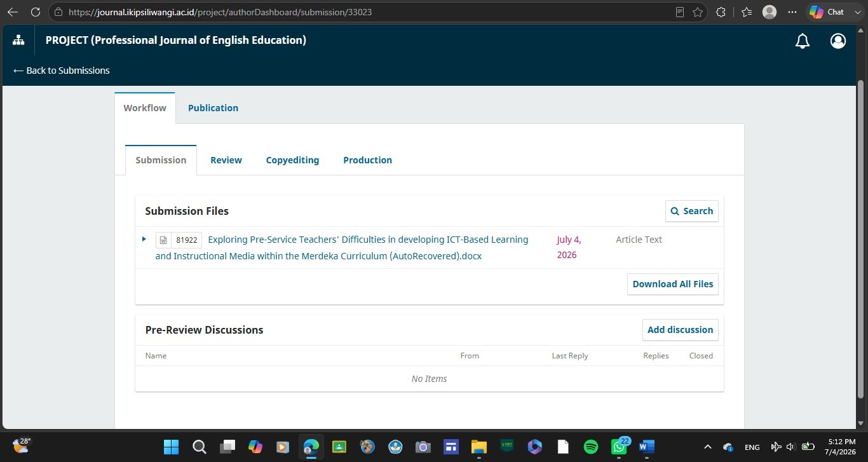Click the From column header
Viewport: 868px width, 462px height.
click(470, 356)
